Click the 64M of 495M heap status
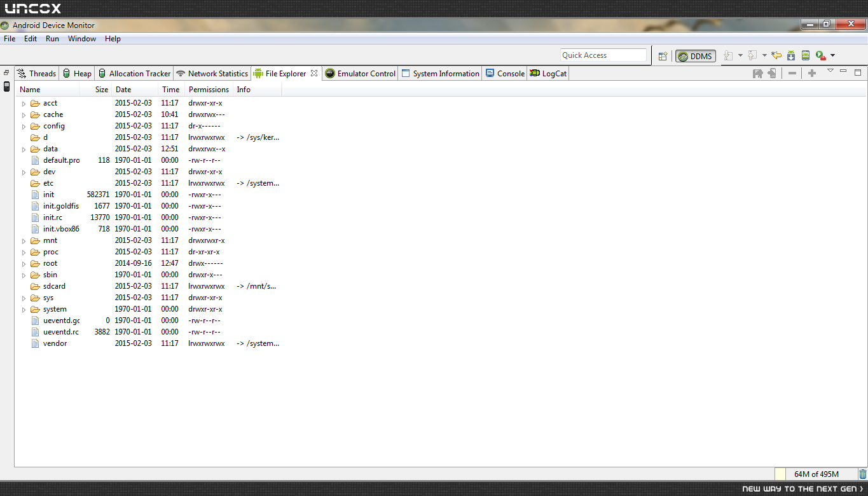Screen dimensions: 868x496 tap(816, 474)
